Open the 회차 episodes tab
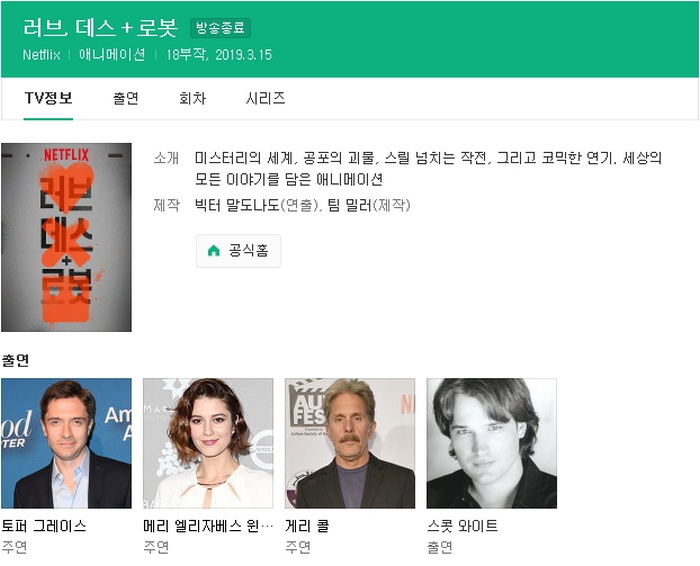700x566 pixels. point(192,98)
